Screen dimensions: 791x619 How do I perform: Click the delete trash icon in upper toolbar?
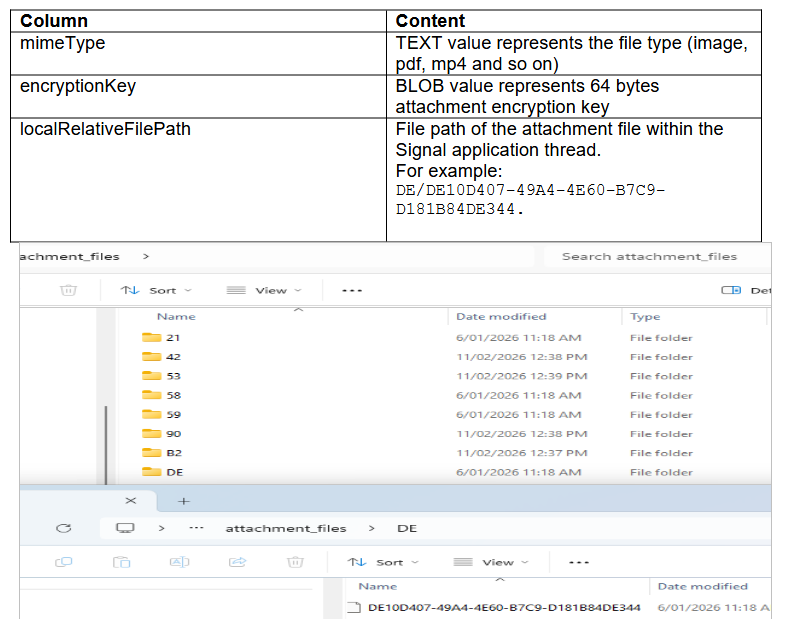[x=68, y=290]
